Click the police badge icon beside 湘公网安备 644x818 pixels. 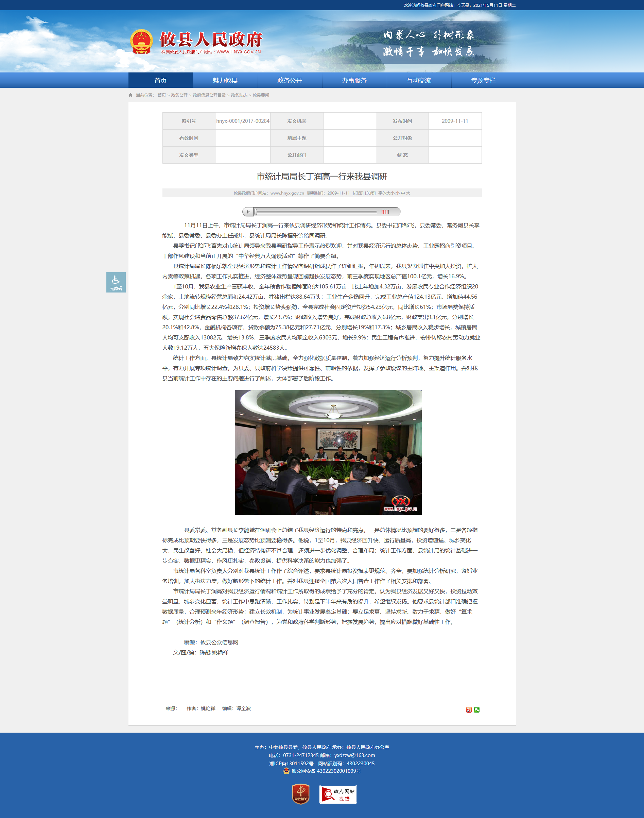click(286, 771)
